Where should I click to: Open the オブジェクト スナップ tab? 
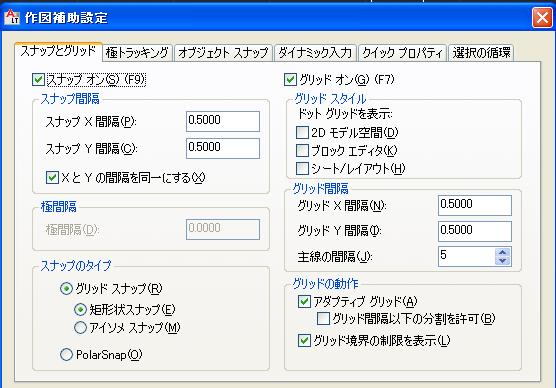click(223, 53)
